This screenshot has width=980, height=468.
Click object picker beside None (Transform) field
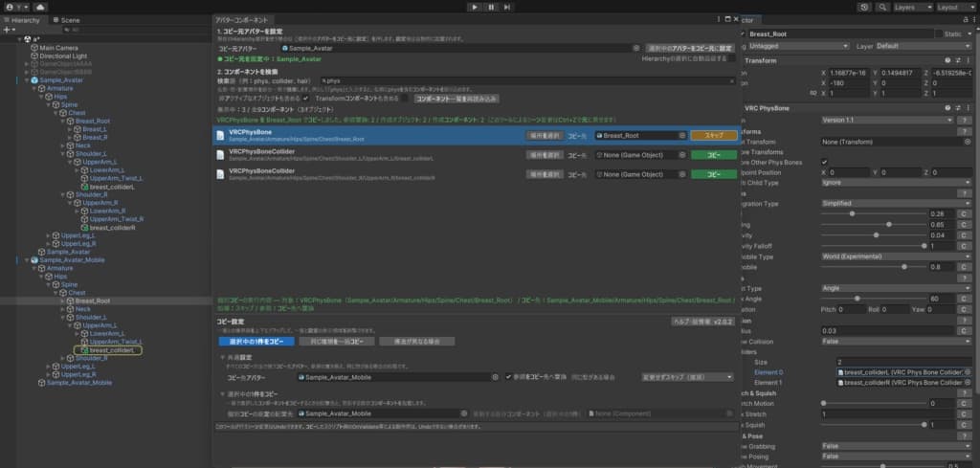[x=968, y=142]
